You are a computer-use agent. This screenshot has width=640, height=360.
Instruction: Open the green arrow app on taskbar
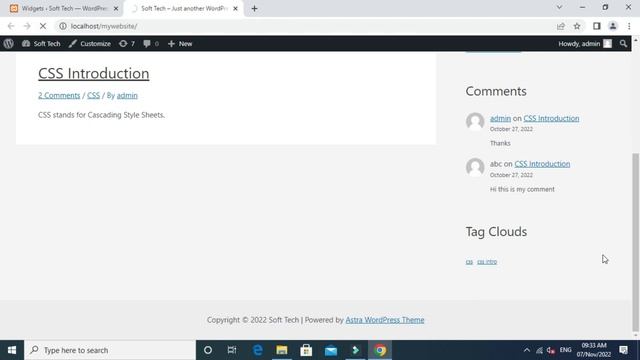tap(356, 350)
